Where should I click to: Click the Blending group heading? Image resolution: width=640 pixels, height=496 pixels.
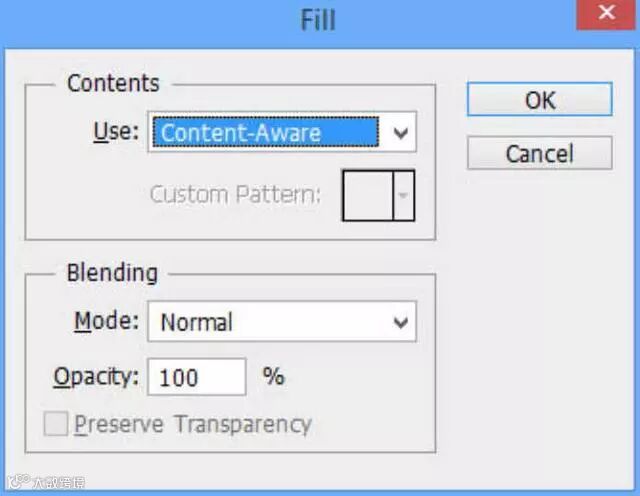pyautogui.click(x=112, y=272)
